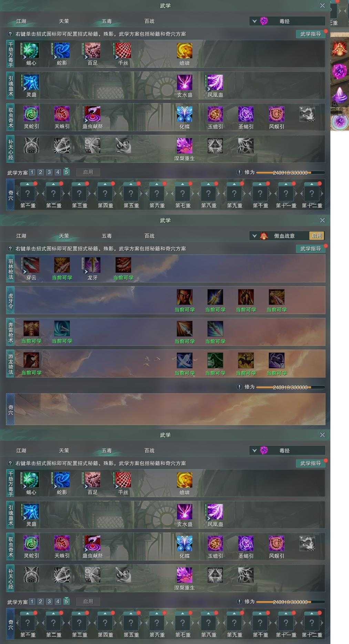This screenshot has height=644, width=349.
Task: Choose the 凤凰蛊 skill in lower 毒经 panel
Action: (x=215, y=512)
